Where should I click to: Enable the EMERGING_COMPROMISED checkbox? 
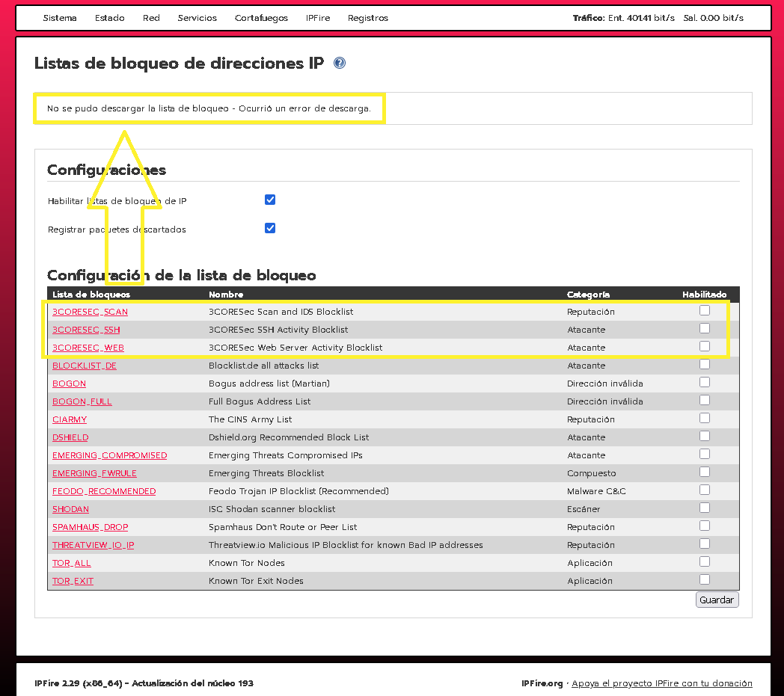[x=705, y=455]
